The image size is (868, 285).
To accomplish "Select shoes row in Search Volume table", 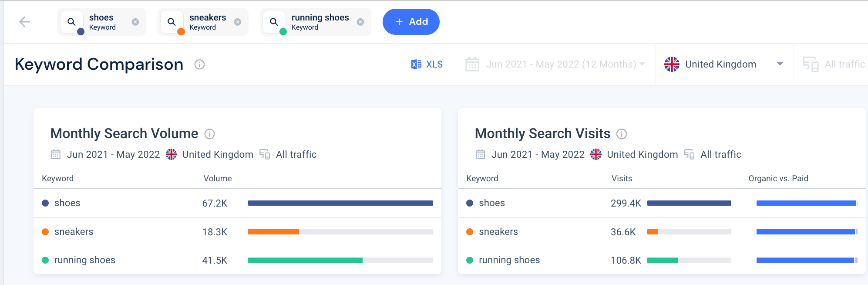I will tap(237, 203).
